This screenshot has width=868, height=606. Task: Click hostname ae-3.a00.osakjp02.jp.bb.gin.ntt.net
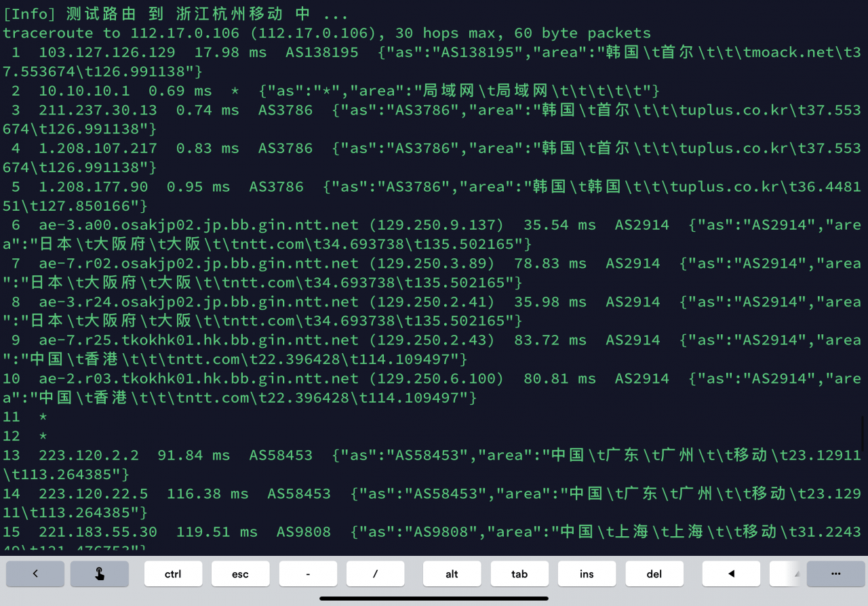[x=199, y=225]
